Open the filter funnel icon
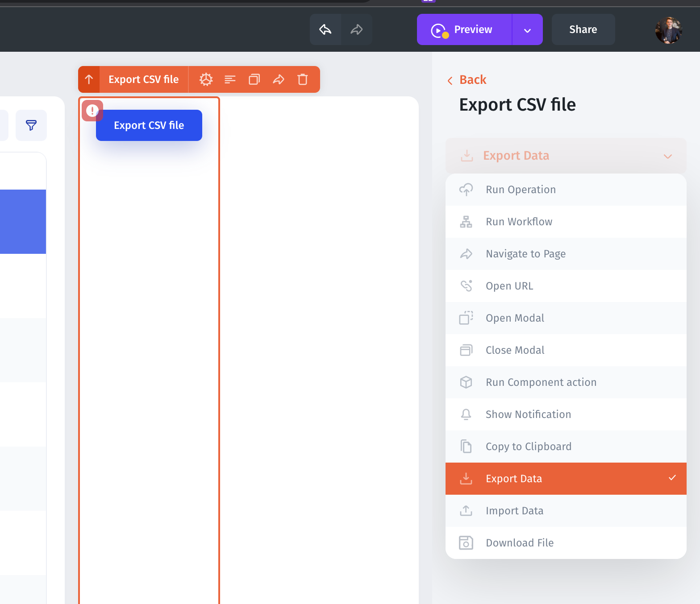Viewport: 700px width, 604px height. tap(31, 125)
